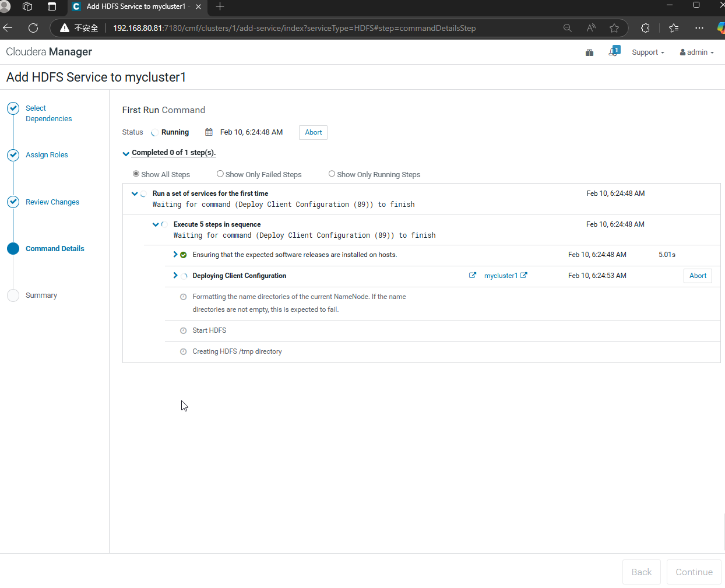
Task: Click the workspaces icon in title bar
Action: tap(27, 6)
